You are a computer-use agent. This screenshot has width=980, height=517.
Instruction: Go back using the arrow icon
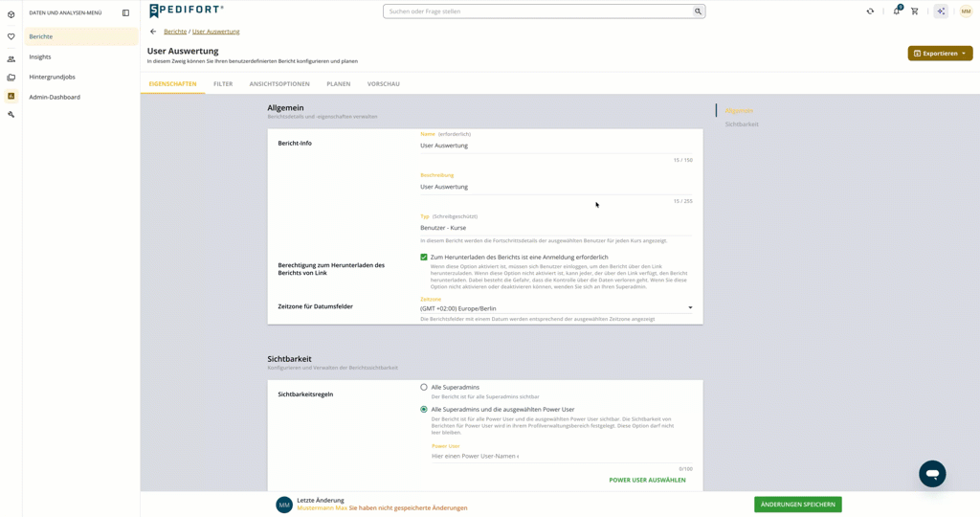coord(153,32)
